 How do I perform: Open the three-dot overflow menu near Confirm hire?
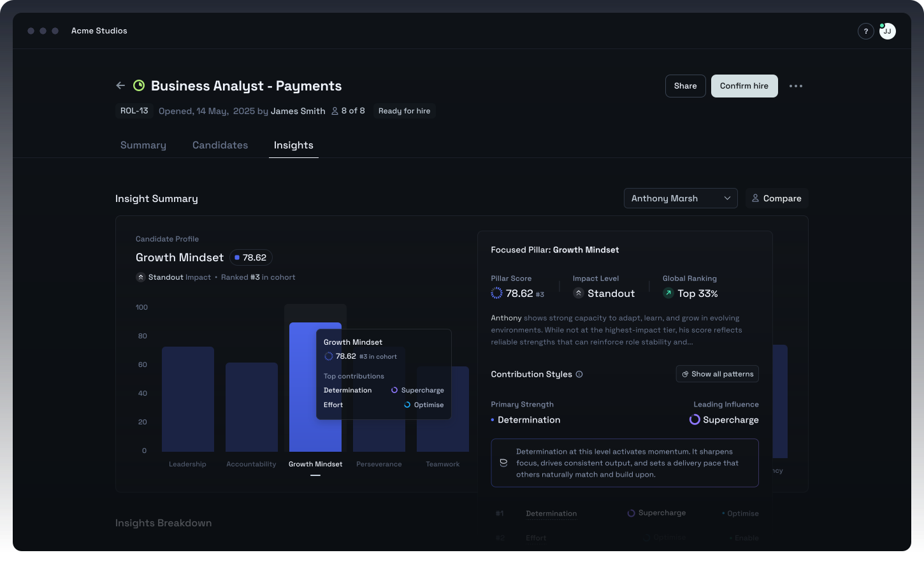tap(795, 85)
